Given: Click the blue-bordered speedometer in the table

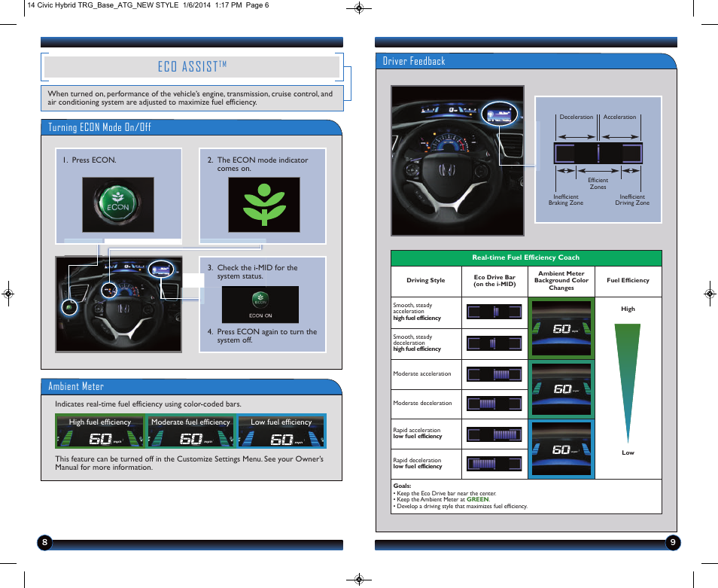Looking at the screenshot, I should [561, 449].
